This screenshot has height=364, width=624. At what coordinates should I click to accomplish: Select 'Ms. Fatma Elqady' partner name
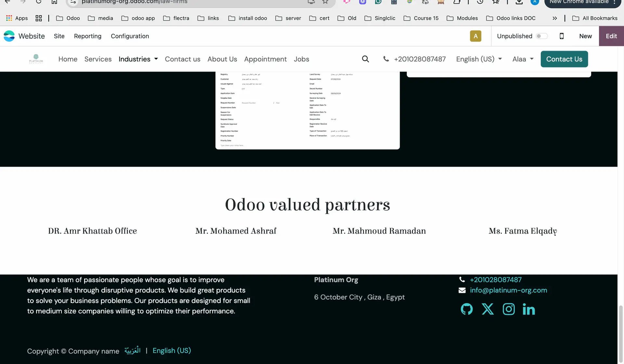[x=523, y=231]
